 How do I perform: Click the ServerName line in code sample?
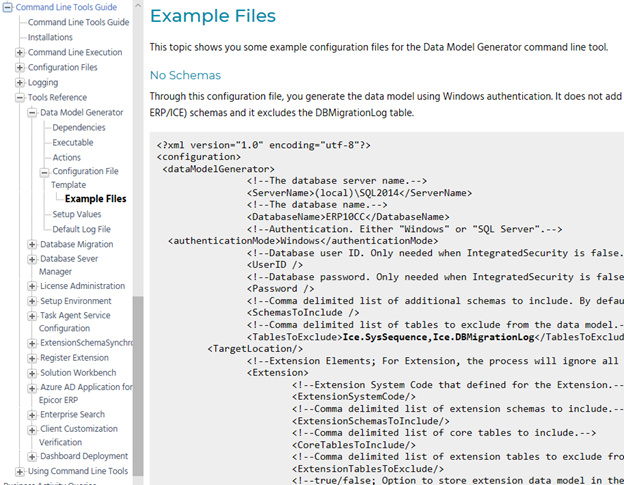click(x=359, y=193)
